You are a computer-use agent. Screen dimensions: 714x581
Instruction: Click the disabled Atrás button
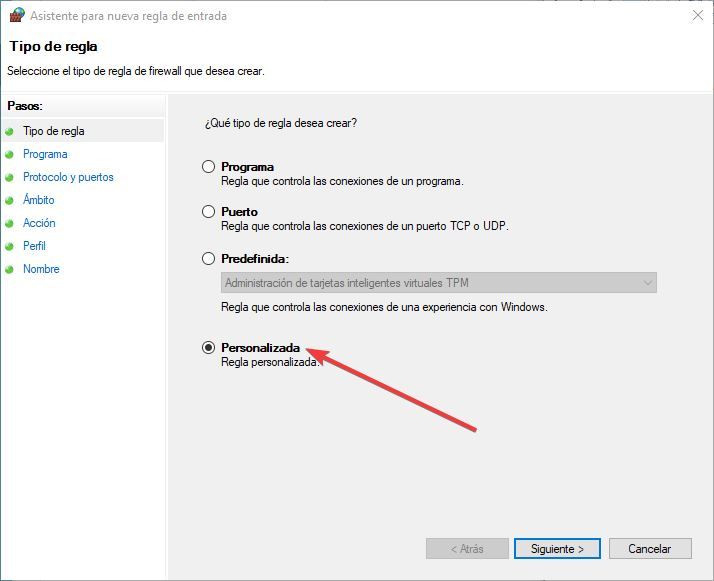[x=467, y=549]
